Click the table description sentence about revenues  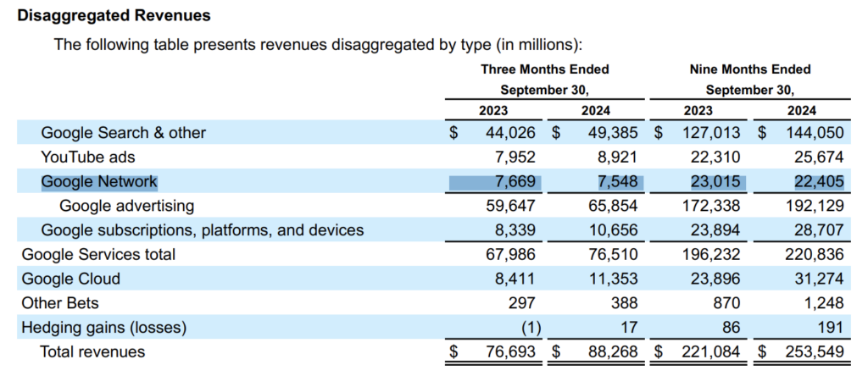[x=318, y=44]
